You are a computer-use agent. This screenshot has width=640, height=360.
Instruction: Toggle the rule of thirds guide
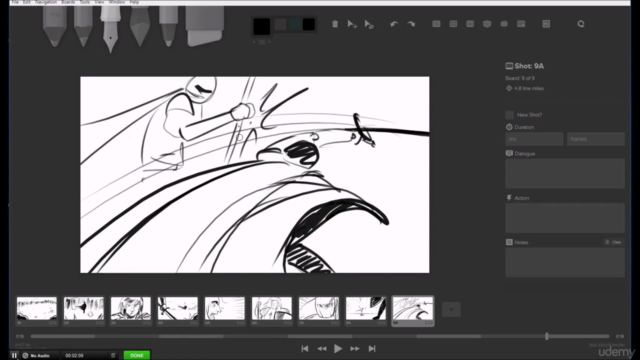pos(470,24)
